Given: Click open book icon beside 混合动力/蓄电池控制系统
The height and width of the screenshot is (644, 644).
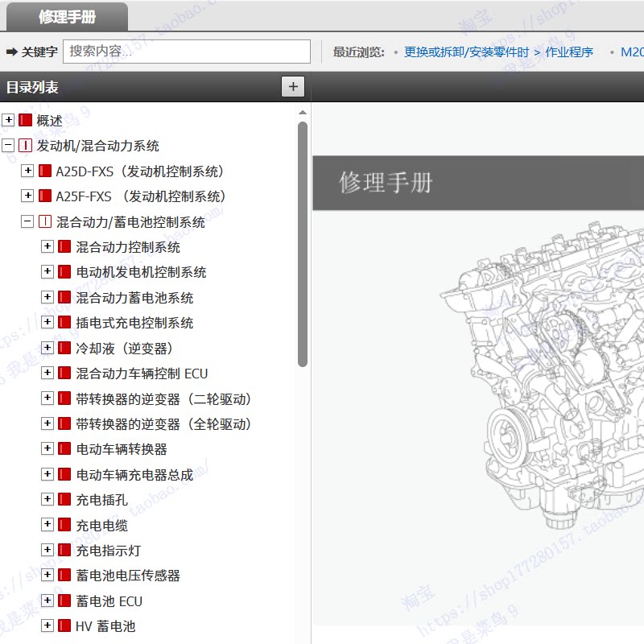Looking at the screenshot, I should tap(45, 221).
